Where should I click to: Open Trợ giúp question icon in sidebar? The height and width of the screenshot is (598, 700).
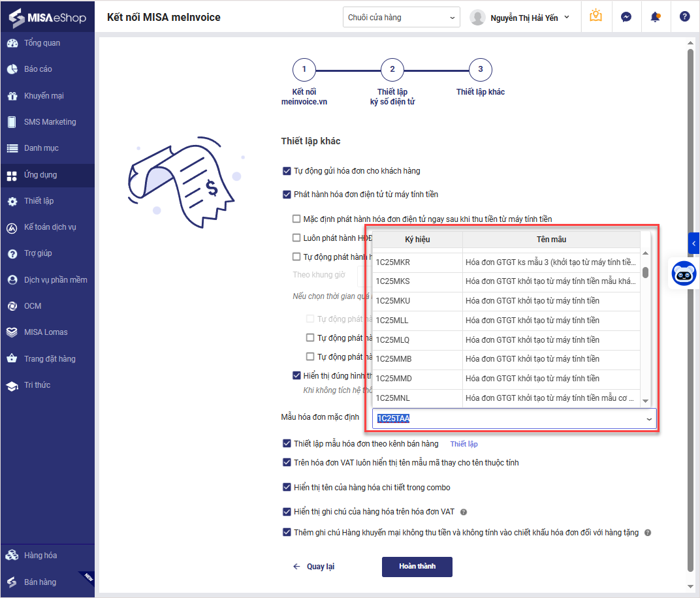pyautogui.click(x=12, y=254)
